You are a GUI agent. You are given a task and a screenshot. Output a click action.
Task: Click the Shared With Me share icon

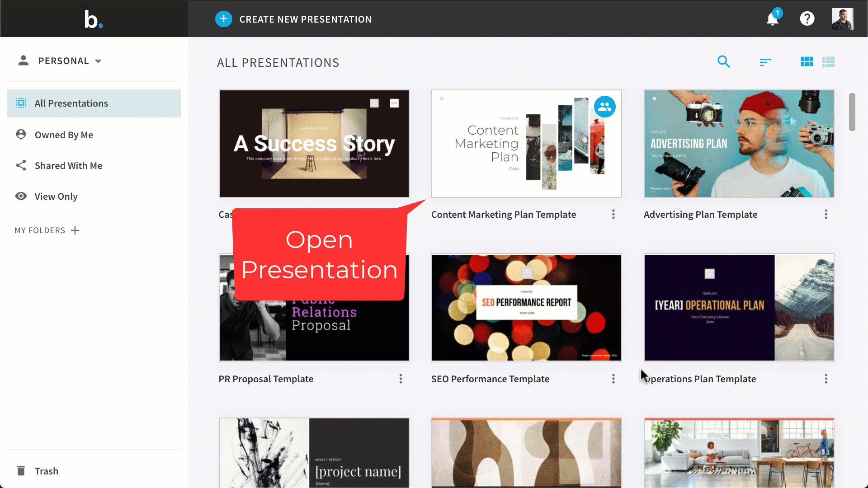click(x=21, y=165)
